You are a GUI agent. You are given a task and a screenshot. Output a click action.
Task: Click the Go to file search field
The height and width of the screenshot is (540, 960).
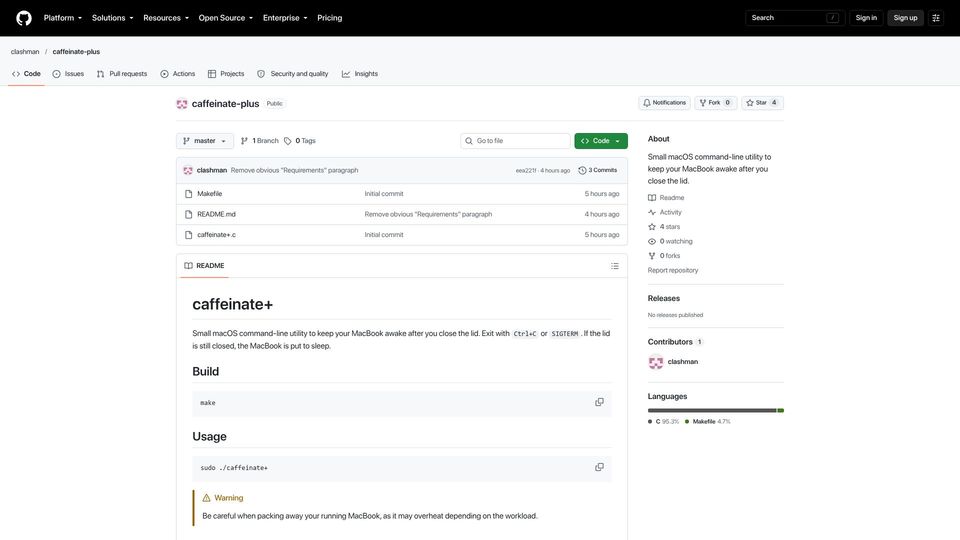click(515, 141)
